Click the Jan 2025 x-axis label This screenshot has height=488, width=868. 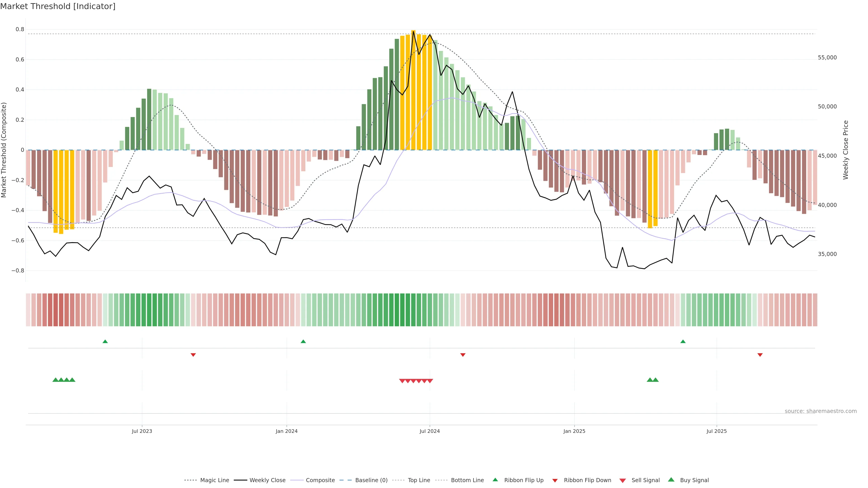pos(574,431)
